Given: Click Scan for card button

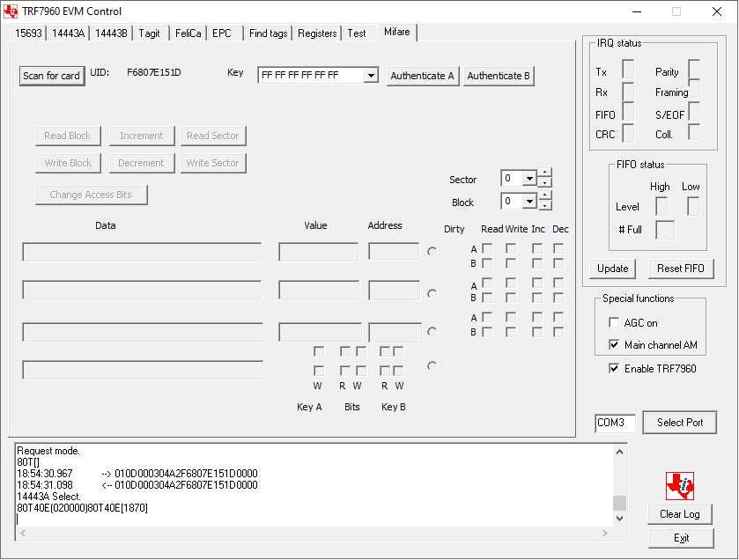Looking at the screenshot, I should pyautogui.click(x=52, y=76).
